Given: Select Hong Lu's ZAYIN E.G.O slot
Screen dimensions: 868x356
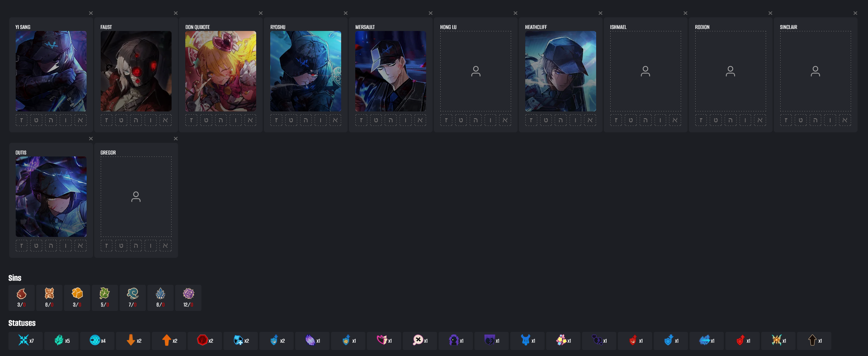Looking at the screenshot, I should tap(446, 120).
